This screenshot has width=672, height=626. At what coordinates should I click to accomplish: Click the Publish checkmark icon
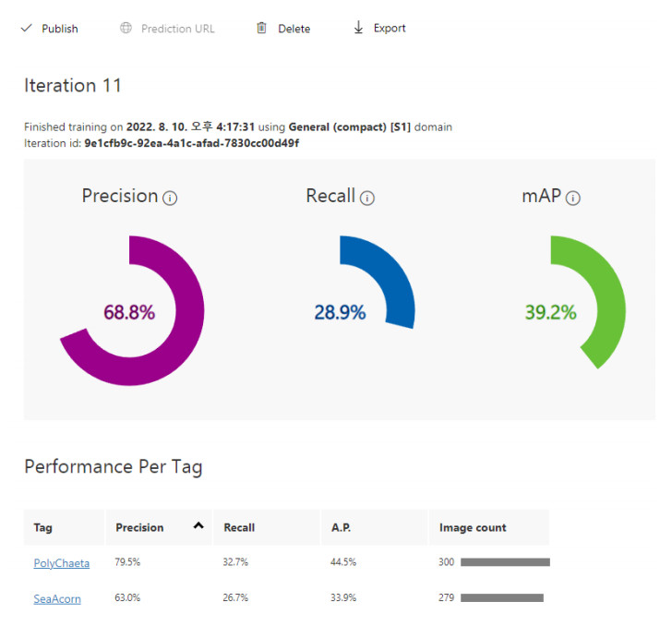(x=26, y=29)
